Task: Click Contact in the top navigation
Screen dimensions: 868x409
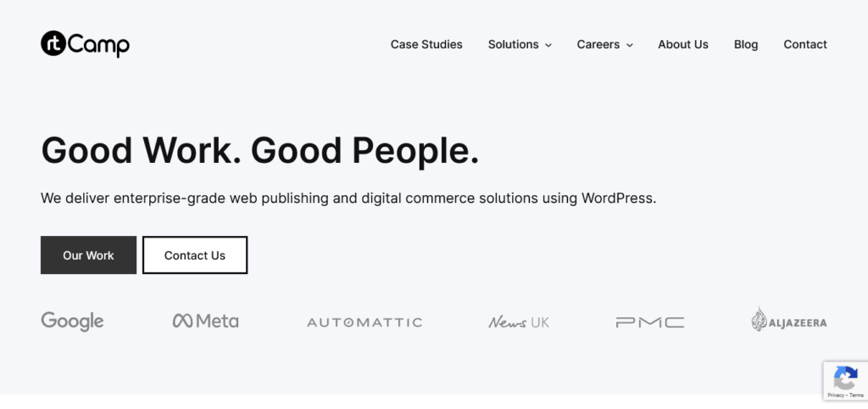Action: click(x=804, y=44)
